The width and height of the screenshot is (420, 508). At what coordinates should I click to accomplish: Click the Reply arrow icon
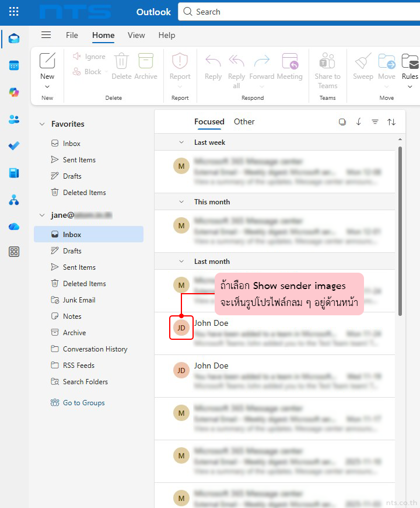tap(213, 61)
